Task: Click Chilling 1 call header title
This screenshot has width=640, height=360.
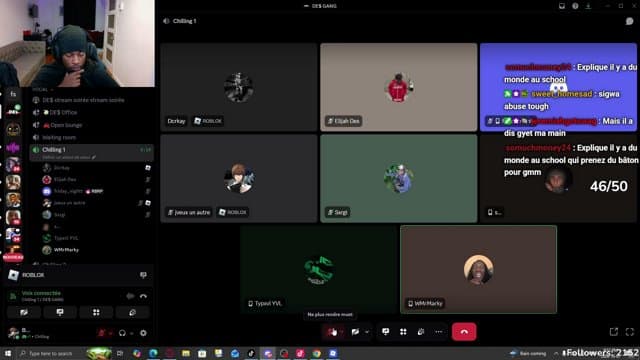Action: coord(184,21)
